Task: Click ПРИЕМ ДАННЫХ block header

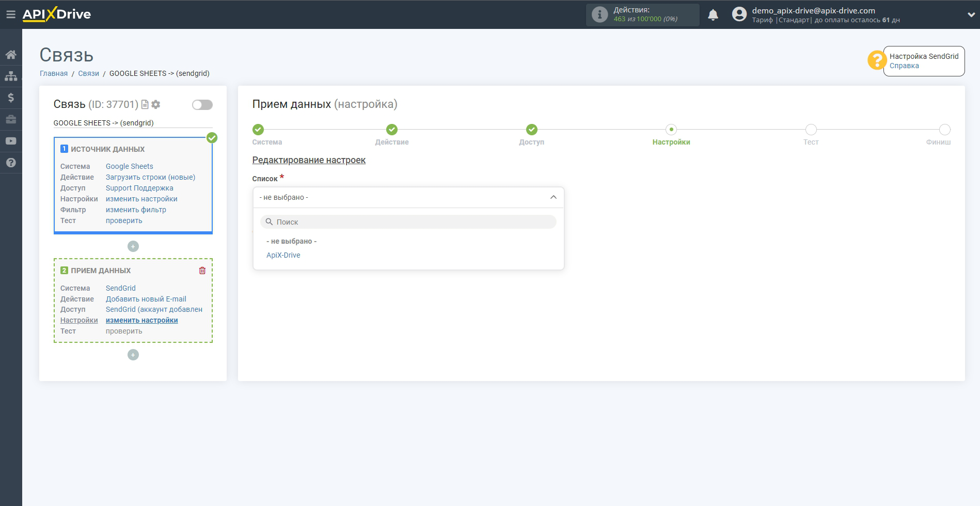Action: 101,271
